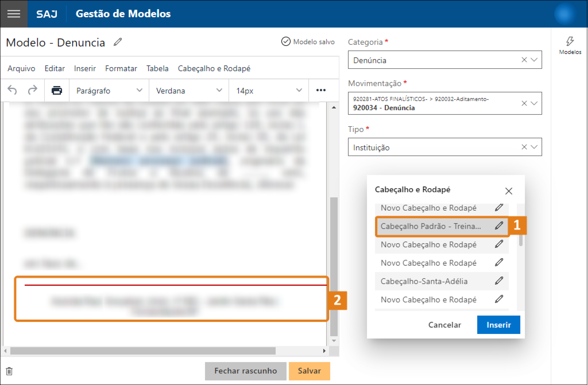Open the Formatar menu

click(x=121, y=68)
